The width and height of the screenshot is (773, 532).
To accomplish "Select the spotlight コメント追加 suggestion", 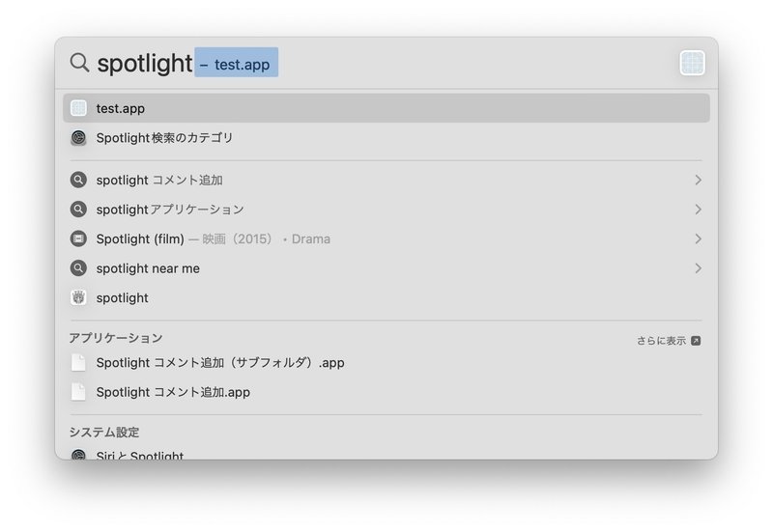I will click(386, 180).
